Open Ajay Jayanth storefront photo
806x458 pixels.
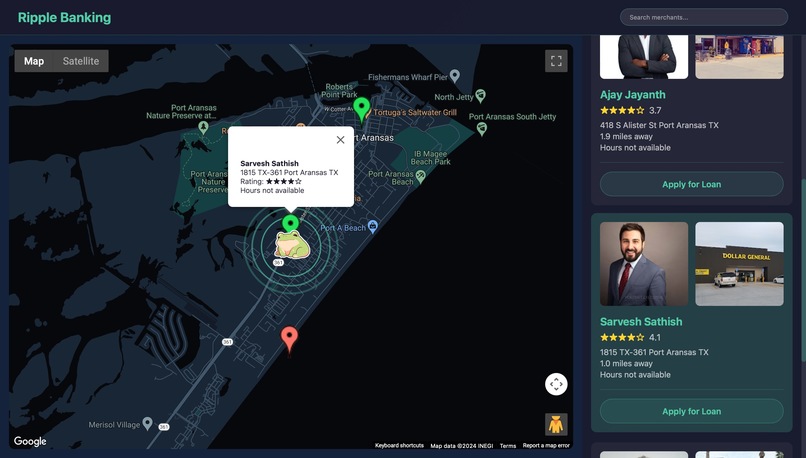point(739,57)
